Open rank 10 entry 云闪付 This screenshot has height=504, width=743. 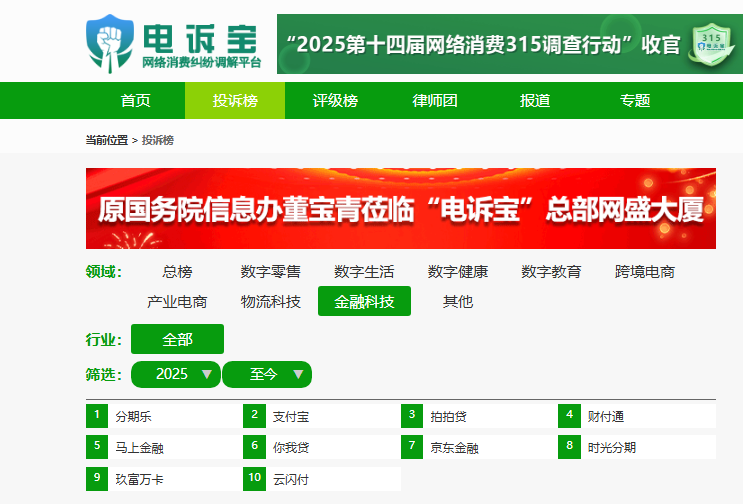click(x=322, y=479)
